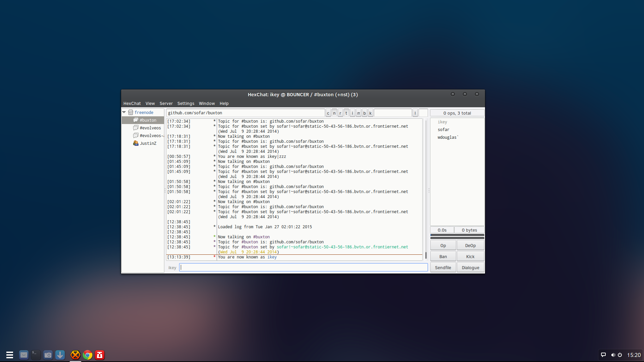Viewport: 644px width, 362px height.
Task: Open the volume control in the tray
Action: [x=613, y=355]
